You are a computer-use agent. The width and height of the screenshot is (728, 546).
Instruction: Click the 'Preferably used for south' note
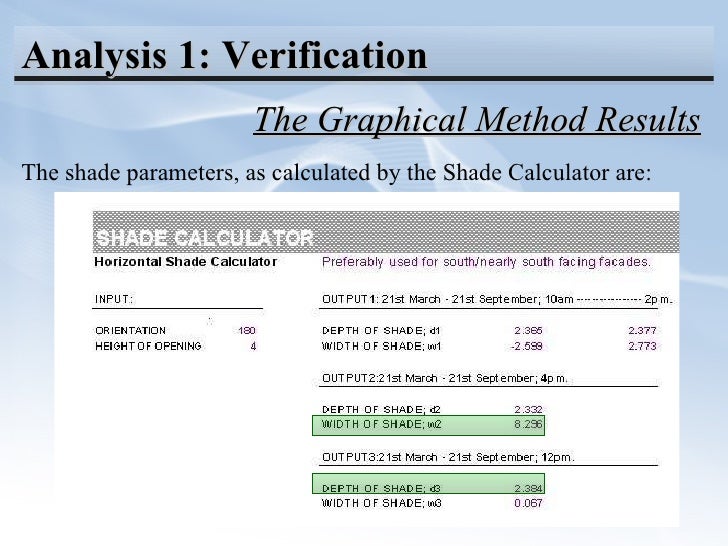(486, 262)
